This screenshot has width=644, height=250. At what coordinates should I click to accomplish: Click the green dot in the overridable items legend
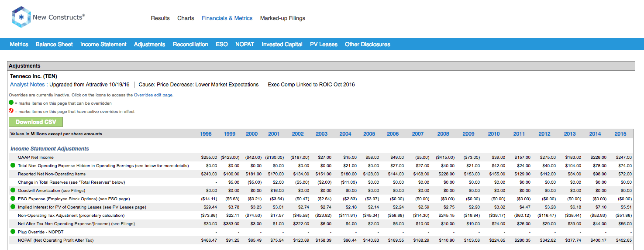coord(11,103)
